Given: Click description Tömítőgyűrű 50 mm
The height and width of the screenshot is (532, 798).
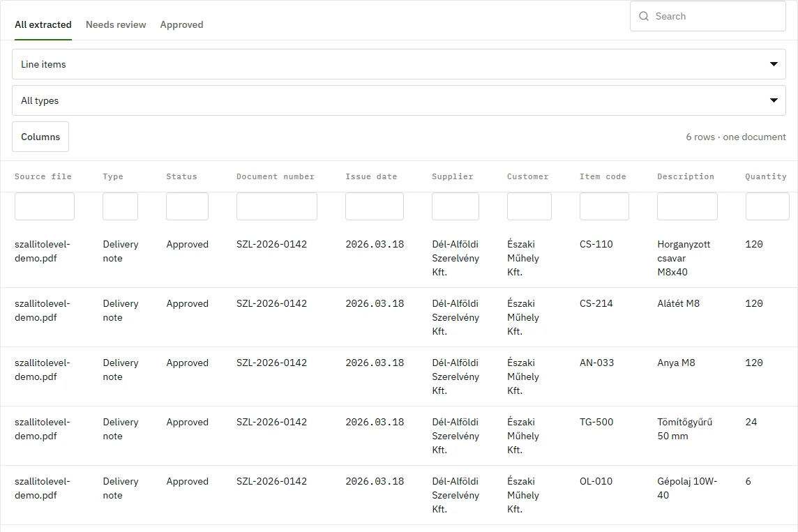Looking at the screenshot, I should (x=685, y=429).
